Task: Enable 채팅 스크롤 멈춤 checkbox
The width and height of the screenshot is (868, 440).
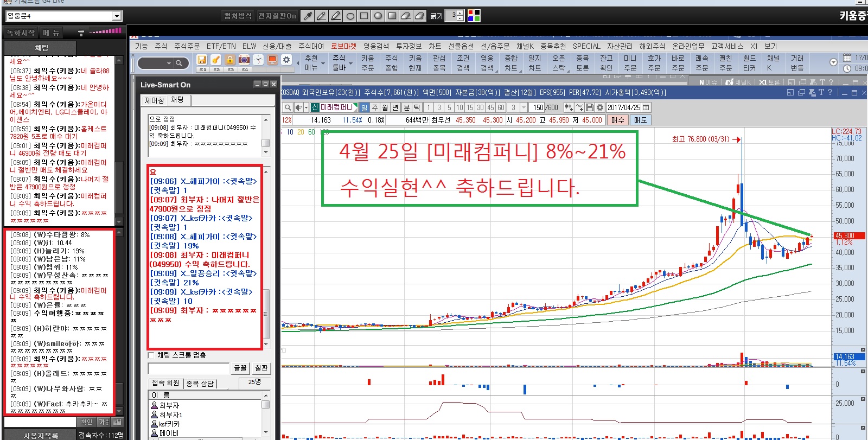Action: pos(151,355)
